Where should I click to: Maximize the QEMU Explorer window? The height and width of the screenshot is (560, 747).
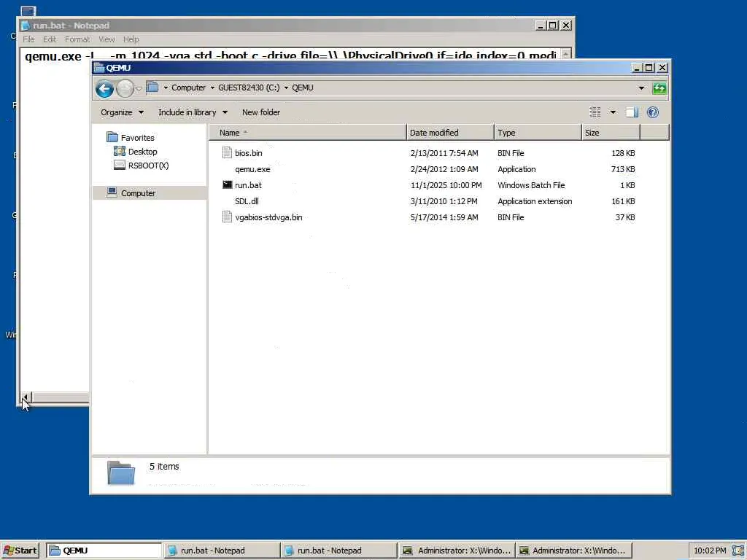coord(649,68)
